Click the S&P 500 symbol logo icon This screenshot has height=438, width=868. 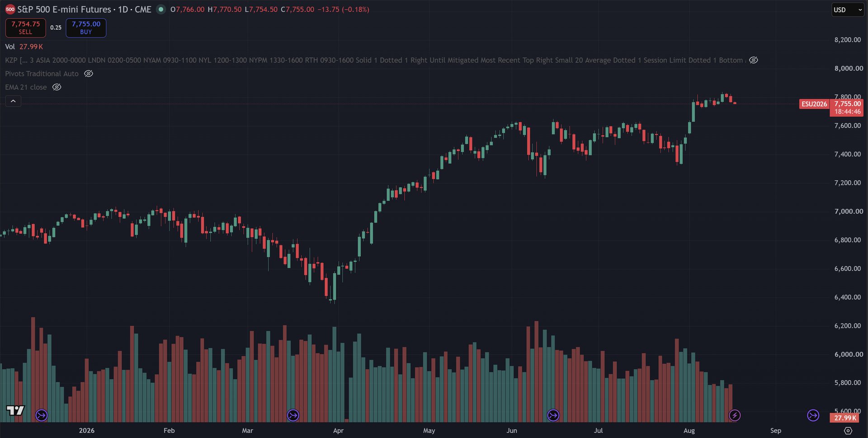pos(10,10)
